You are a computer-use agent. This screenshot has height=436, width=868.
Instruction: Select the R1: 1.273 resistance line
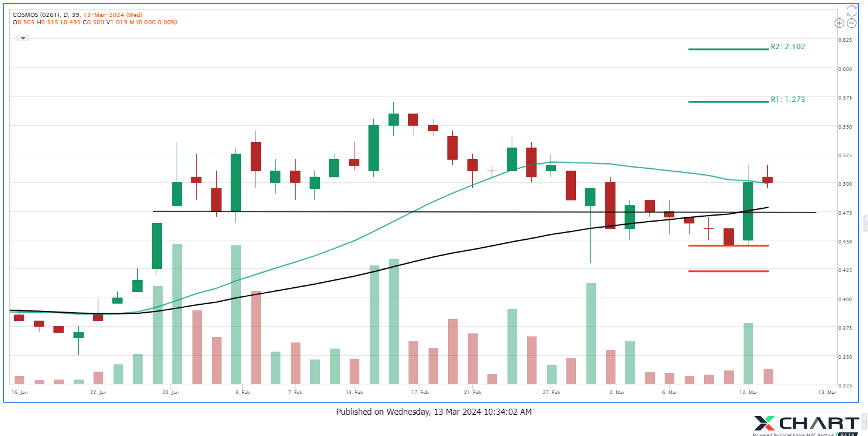pyautogui.click(x=728, y=100)
